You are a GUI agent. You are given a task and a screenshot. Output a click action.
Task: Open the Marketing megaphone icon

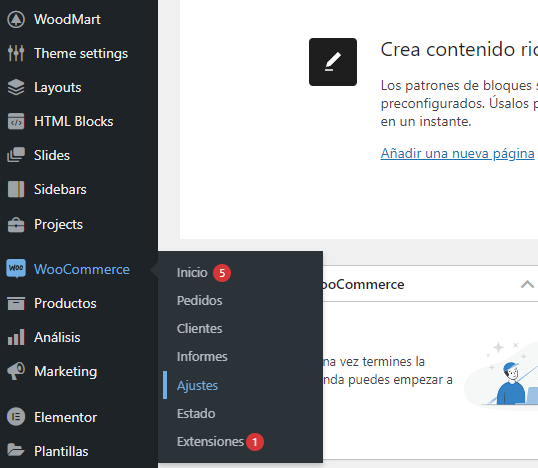(16, 371)
